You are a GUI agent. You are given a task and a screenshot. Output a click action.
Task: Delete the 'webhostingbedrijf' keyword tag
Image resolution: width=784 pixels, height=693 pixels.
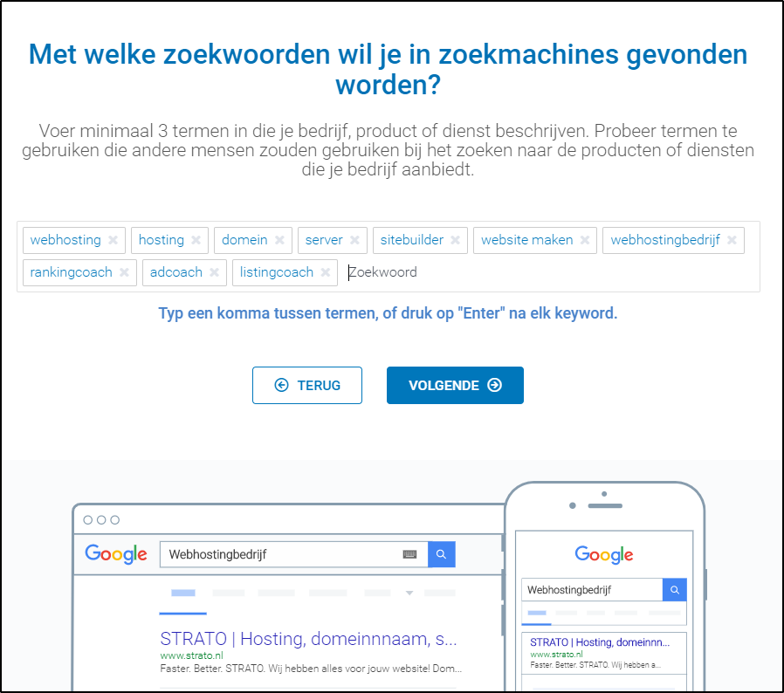732,240
